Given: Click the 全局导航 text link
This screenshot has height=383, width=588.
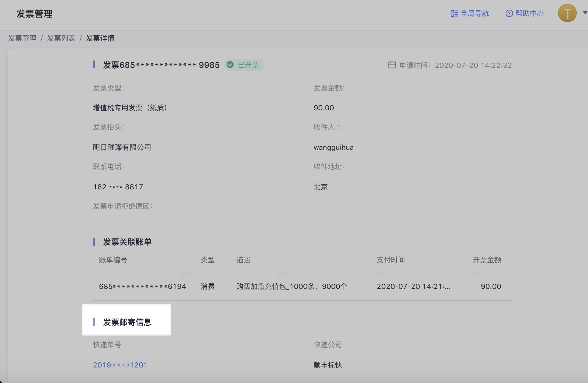Looking at the screenshot, I should pyautogui.click(x=475, y=13).
